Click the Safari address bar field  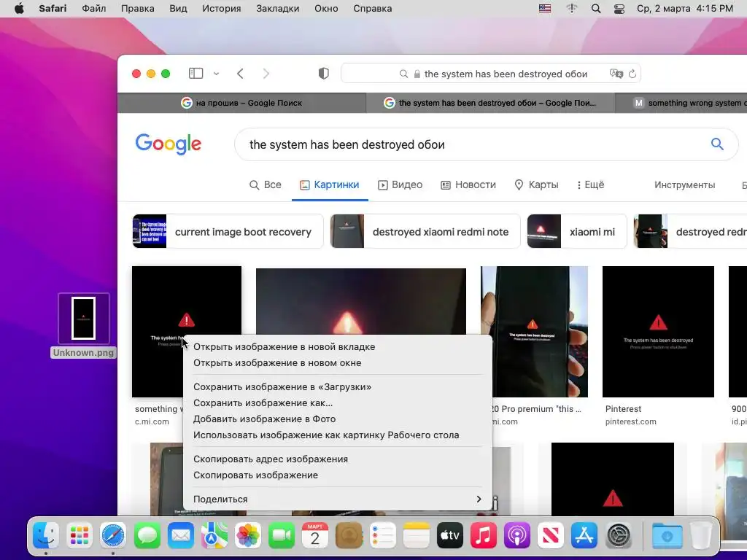(x=491, y=74)
